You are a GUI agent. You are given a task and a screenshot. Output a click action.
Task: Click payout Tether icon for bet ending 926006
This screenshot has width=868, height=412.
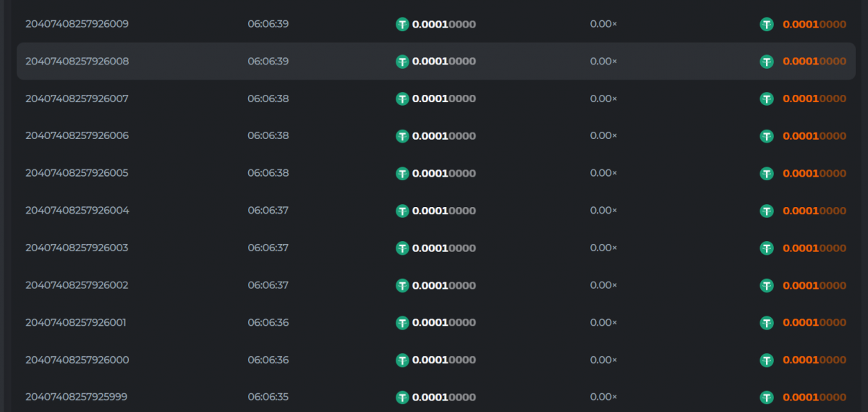767,136
